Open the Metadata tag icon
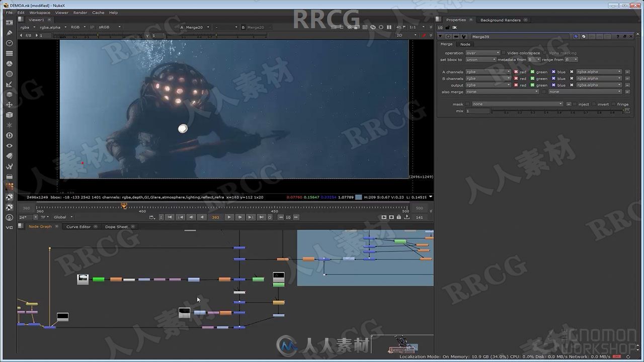 tap(9, 156)
